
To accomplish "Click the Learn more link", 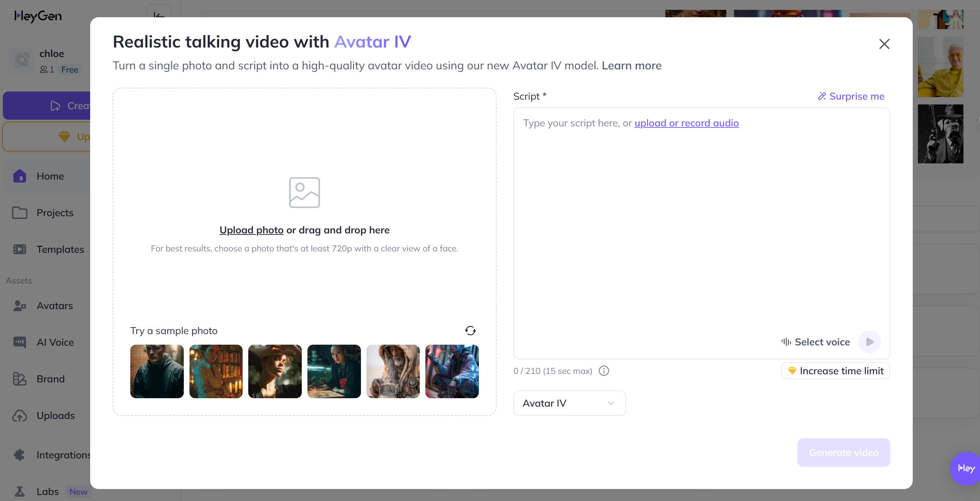I will pyautogui.click(x=631, y=65).
